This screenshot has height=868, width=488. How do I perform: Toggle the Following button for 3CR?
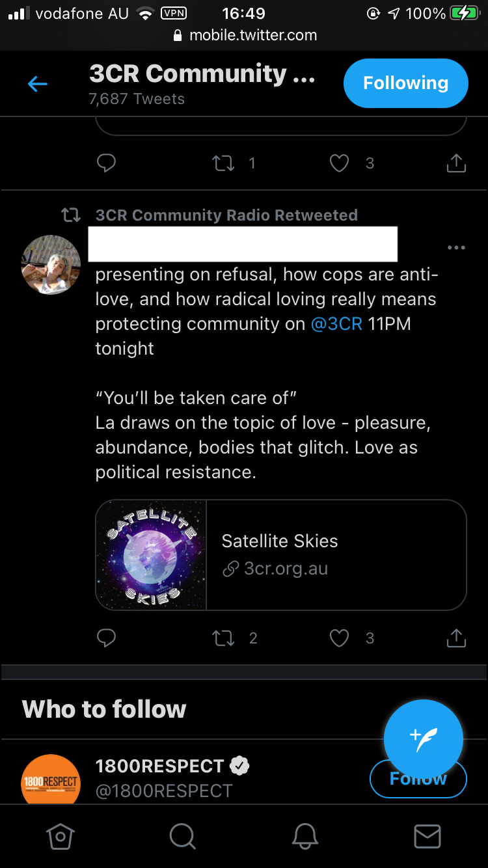[x=405, y=83]
